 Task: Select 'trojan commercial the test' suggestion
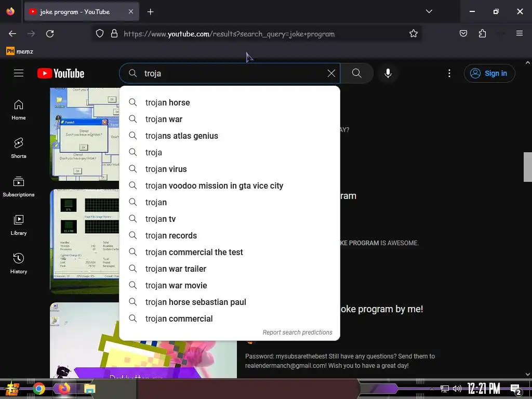(230, 252)
